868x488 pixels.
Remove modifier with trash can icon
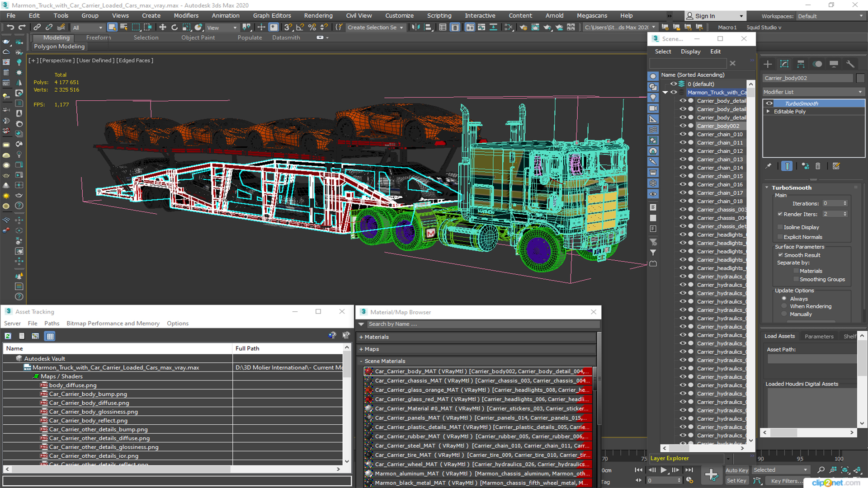click(x=818, y=166)
